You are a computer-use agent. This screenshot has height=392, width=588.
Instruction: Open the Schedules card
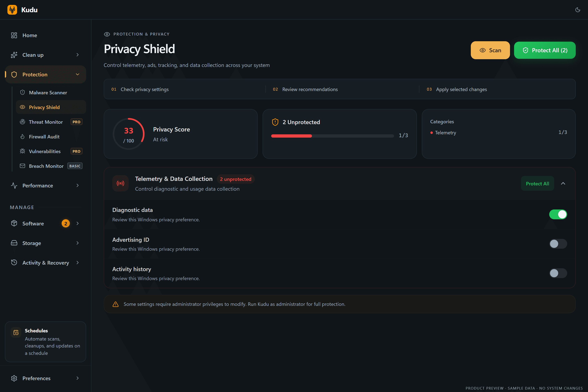coord(46,342)
